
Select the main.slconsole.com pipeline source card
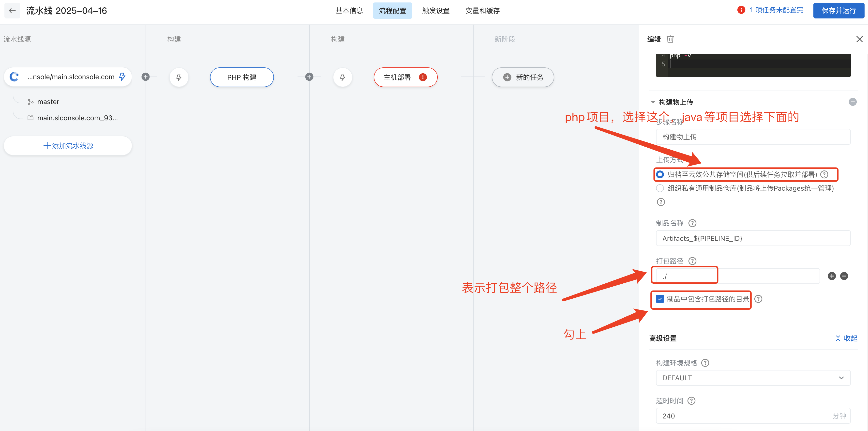click(x=68, y=77)
